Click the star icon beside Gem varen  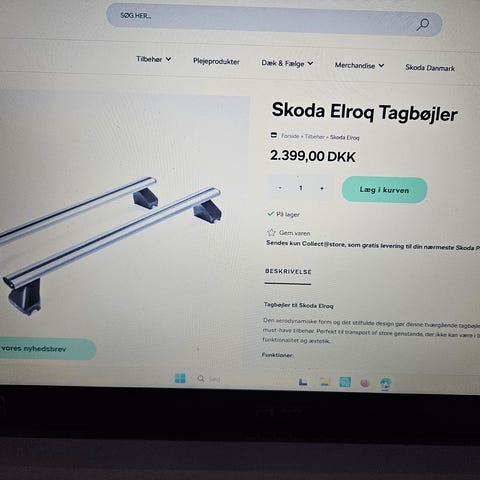(x=271, y=232)
